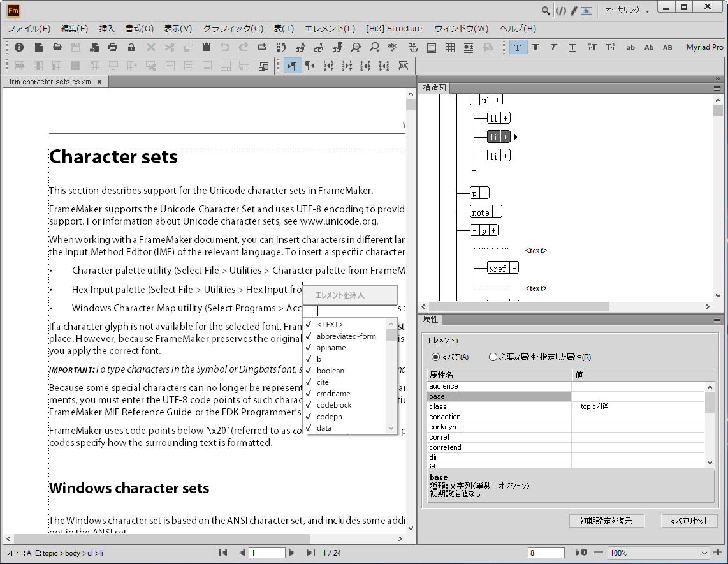
Task: Open the [Hi3] Structure menu
Action: (394, 28)
